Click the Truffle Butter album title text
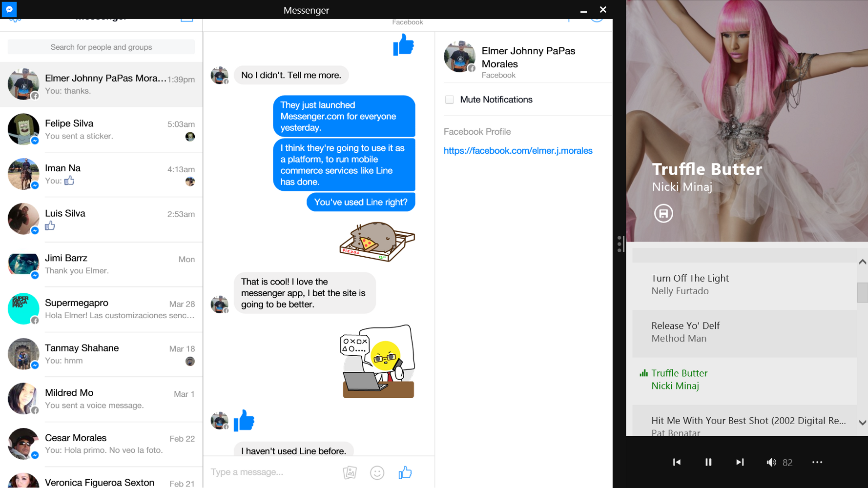868x488 pixels. 707,169
